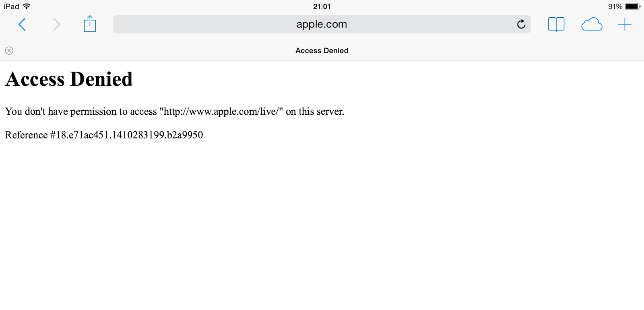Tap the 21:01 clock in status bar
The height and width of the screenshot is (310, 644).
[322, 6]
